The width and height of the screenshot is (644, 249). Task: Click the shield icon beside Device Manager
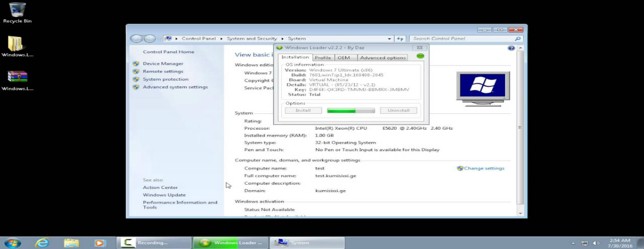(136, 64)
